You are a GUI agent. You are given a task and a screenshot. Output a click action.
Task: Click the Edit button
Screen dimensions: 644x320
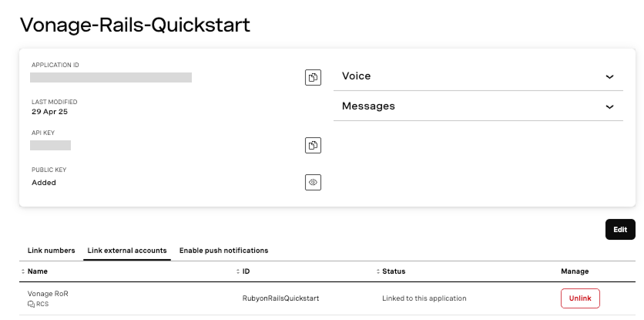point(620,230)
